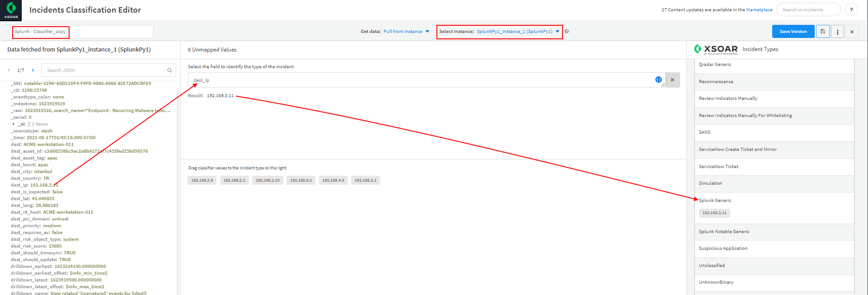
Task: Expand the _si tree node
Action: (x=14, y=124)
